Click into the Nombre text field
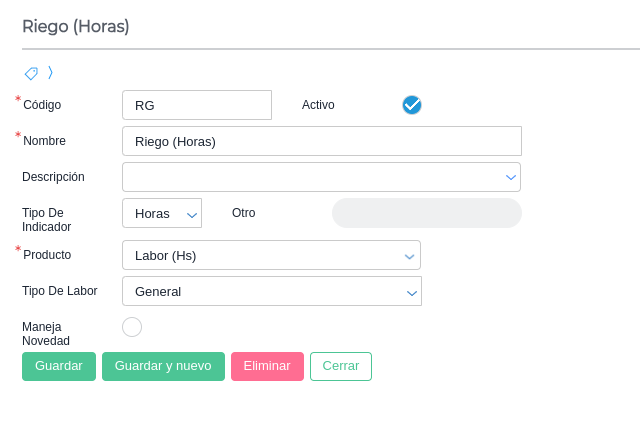640x431 pixels. tap(321, 141)
